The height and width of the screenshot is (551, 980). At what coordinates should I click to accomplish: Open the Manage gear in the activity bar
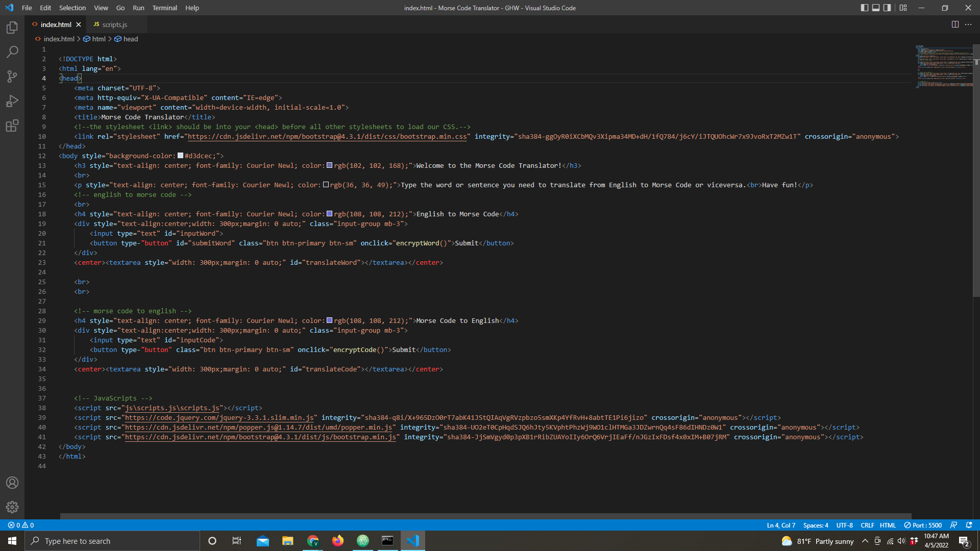click(12, 507)
